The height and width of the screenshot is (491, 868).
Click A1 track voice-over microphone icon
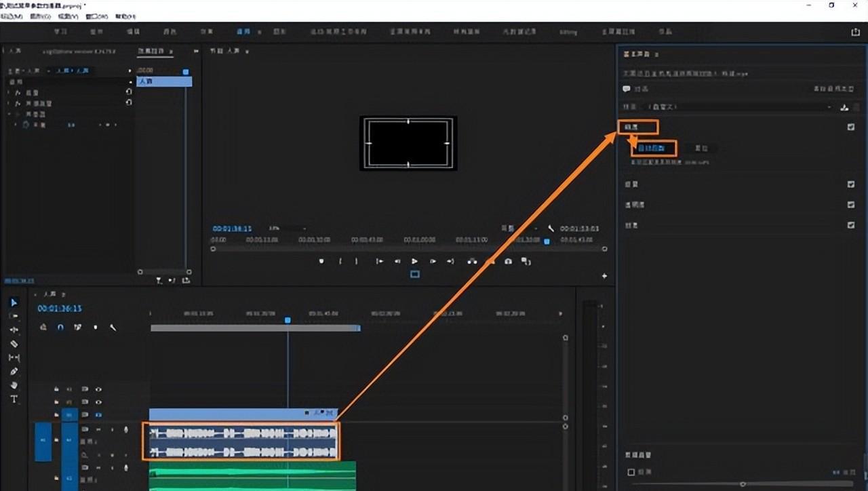(125, 429)
